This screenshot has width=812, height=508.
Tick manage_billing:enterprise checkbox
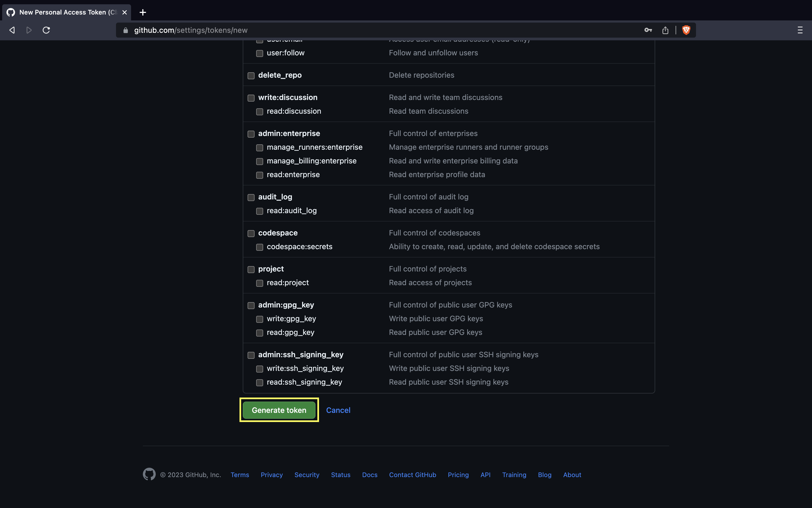tap(260, 162)
